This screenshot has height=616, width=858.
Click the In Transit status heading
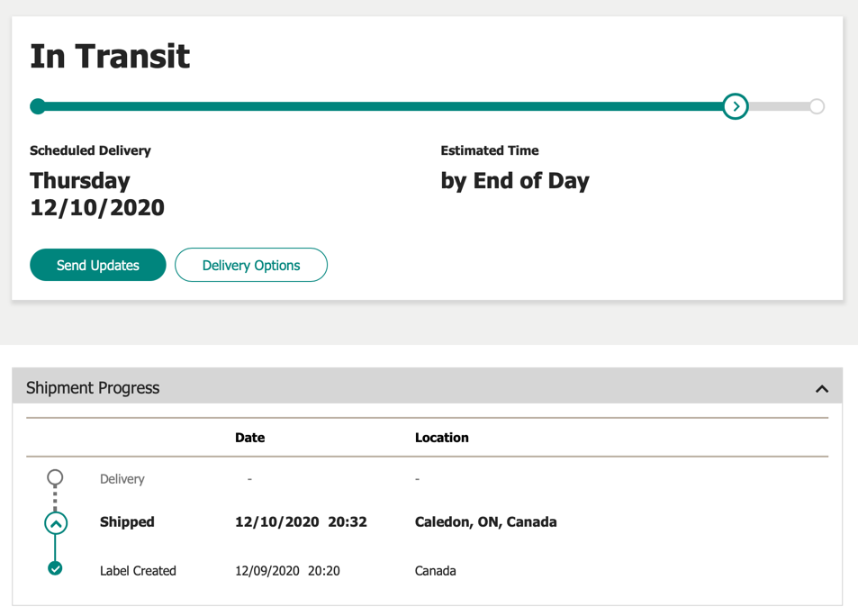point(110,56)
